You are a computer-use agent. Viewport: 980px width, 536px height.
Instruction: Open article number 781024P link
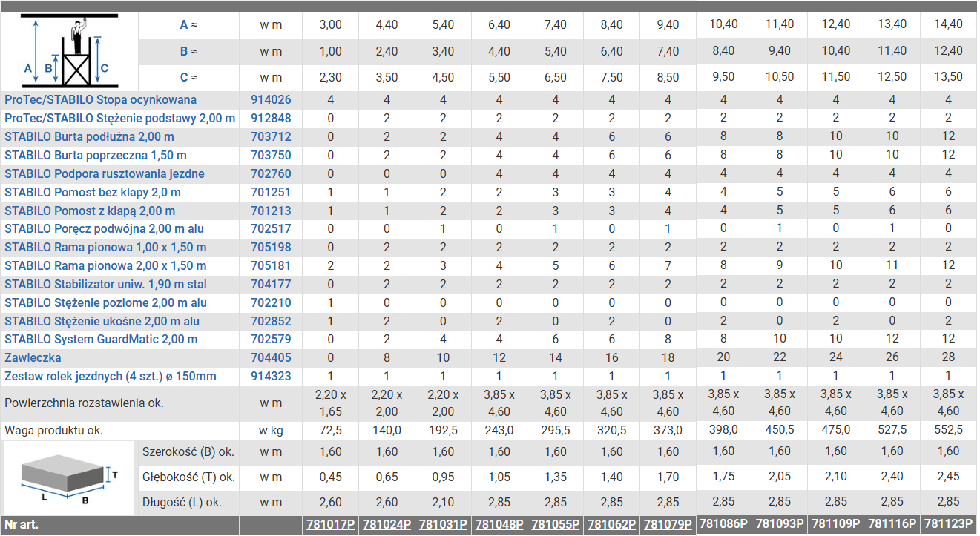[x=387, y=525]
